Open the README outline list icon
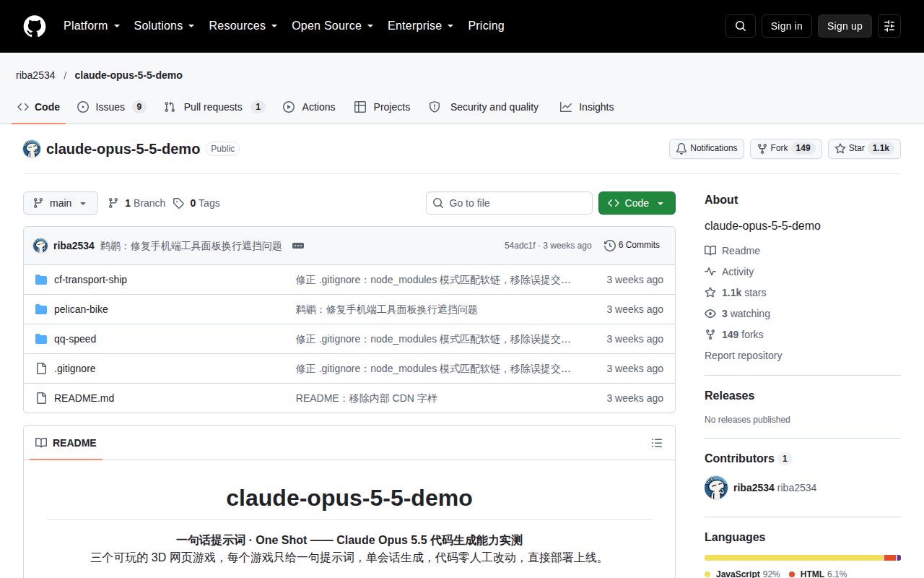Image resolution: width=924 pixels, height=578 pixels. tap(657, 443)
